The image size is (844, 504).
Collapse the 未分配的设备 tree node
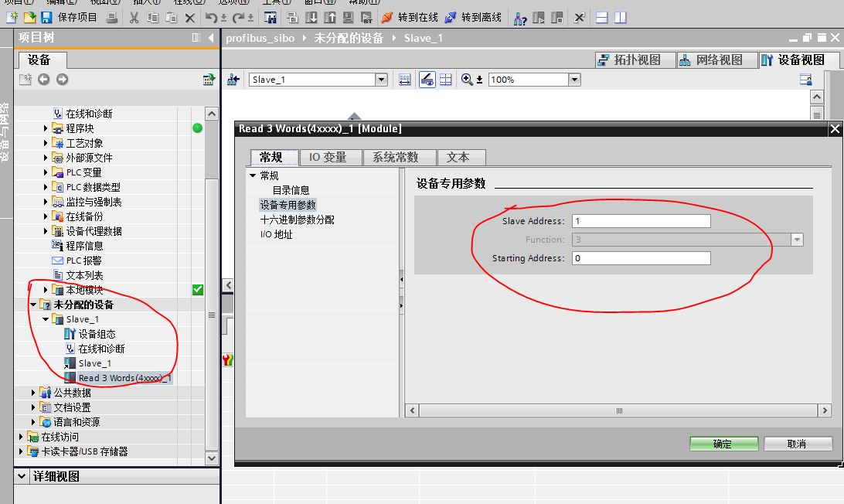pos(33,305)
